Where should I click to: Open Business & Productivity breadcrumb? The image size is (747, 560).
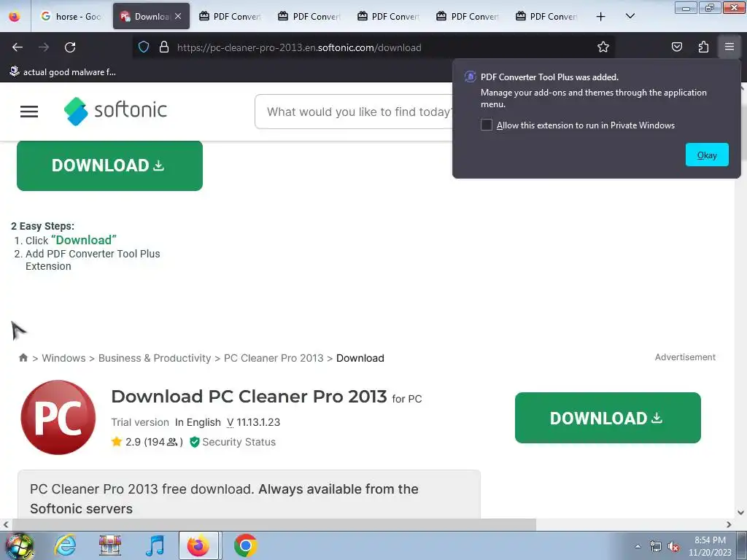pos(155,358)
